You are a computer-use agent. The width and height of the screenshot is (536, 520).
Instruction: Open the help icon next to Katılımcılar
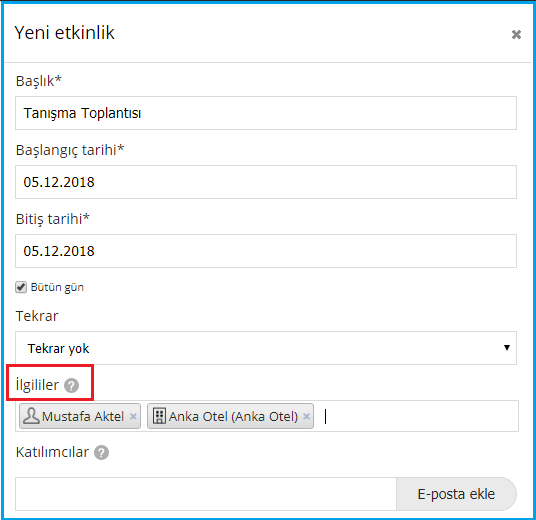pyautogui.click(x=102, y=453)
